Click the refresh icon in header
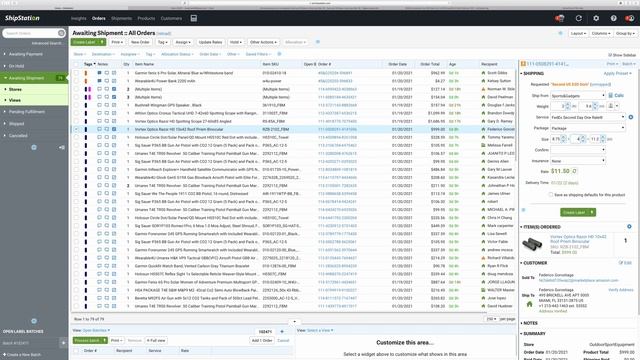 click(x=578, y=18)
